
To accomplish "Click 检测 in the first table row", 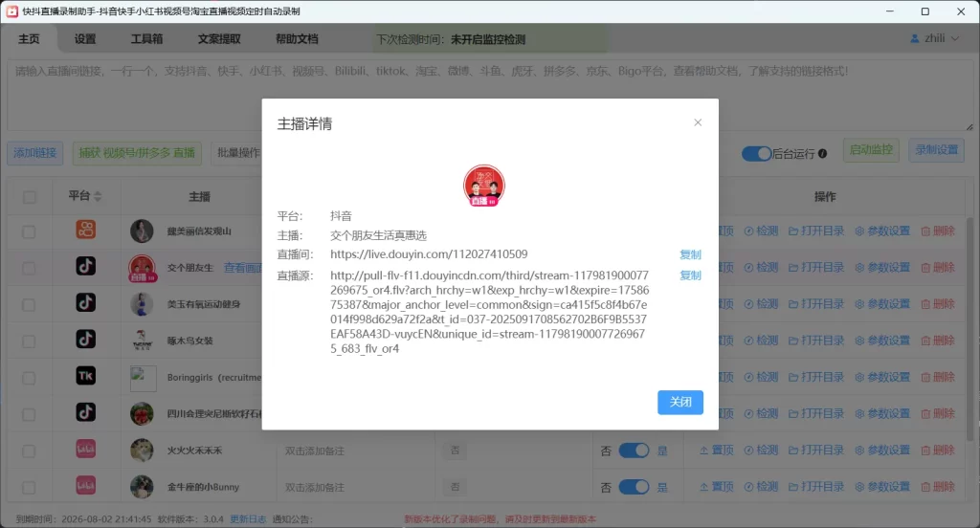I will 761,231.
